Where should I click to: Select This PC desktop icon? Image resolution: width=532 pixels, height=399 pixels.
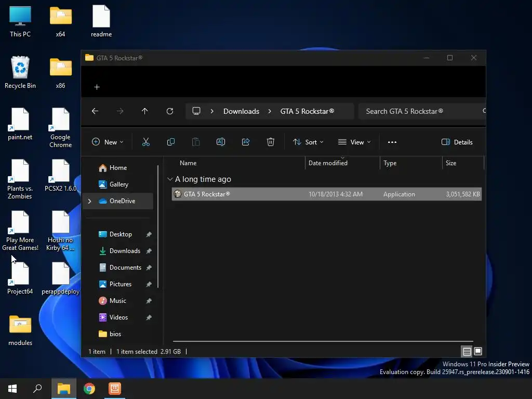coord(20,22)
